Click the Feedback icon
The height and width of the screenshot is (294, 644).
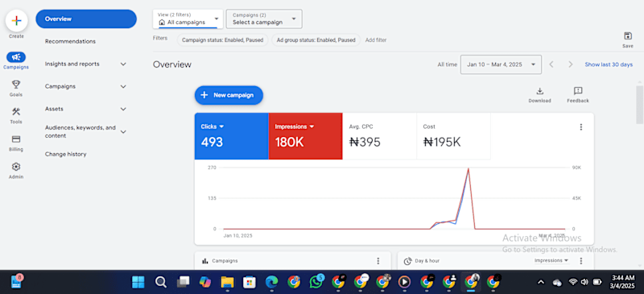point(578,91)
